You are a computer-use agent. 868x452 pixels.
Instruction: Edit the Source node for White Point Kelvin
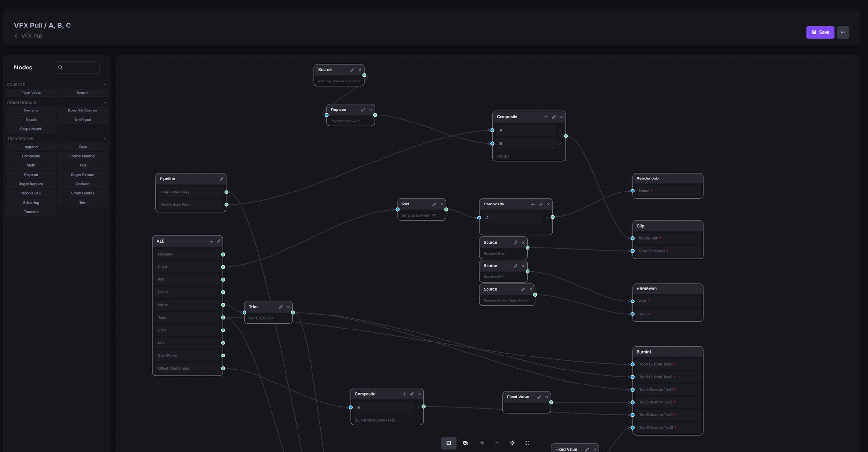pyautogui.click(x=523, y=289)
